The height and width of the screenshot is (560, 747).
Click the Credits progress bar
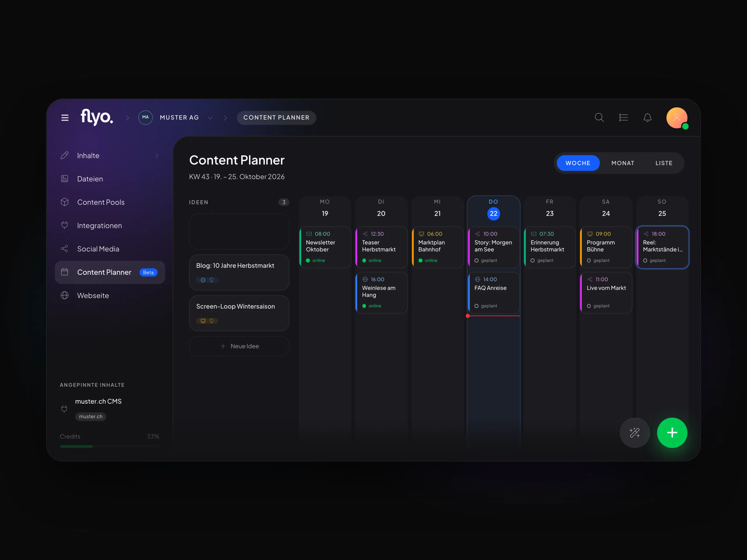pos(110,446)
